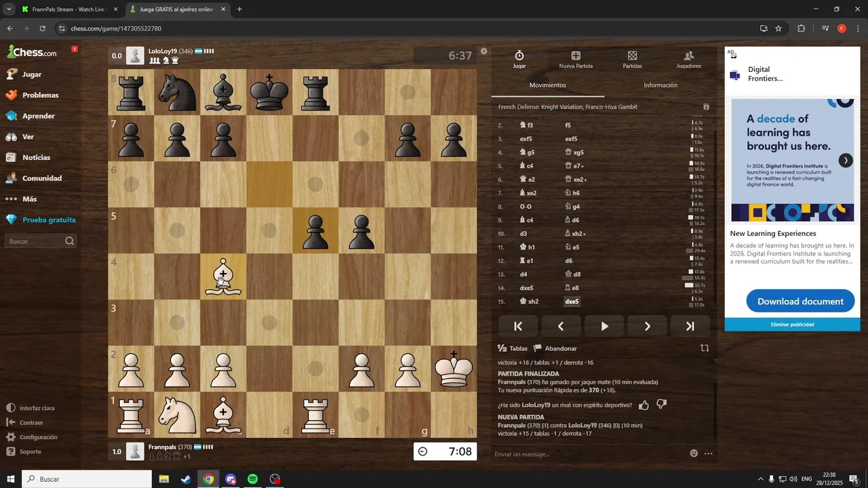868x488 pixels.
Task: Open the Windows Start menu
Action: (x=11, y=479)
